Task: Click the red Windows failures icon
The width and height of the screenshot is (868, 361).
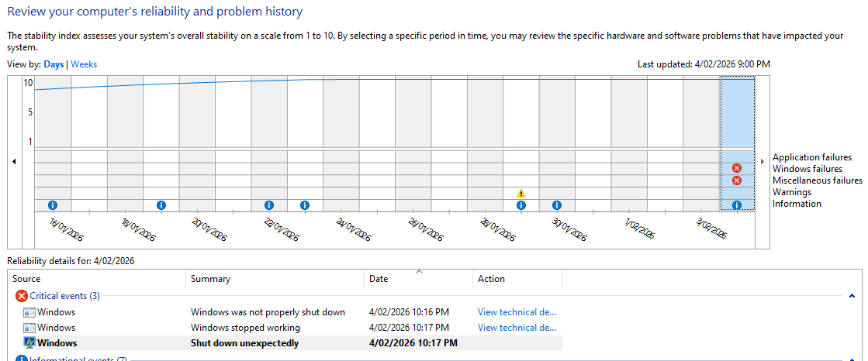Action: click(x=737, y=168)
